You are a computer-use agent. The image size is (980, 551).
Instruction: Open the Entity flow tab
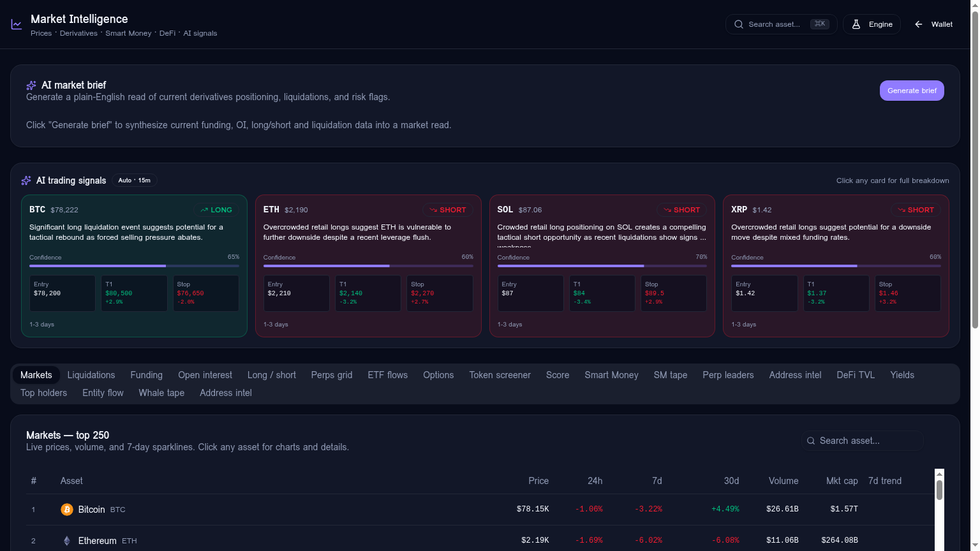click(x=103, y=393)
